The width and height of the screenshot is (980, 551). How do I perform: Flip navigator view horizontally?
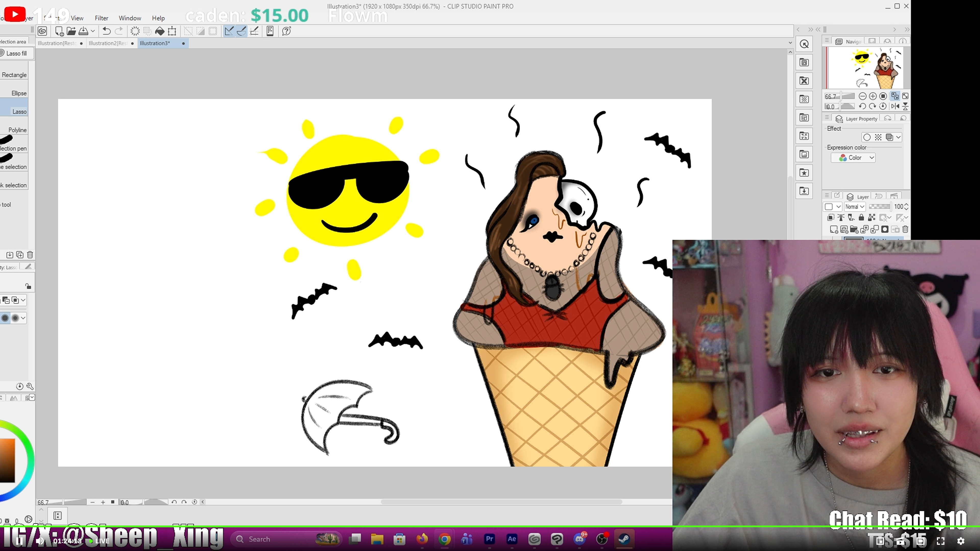click(x=895, y=106)
